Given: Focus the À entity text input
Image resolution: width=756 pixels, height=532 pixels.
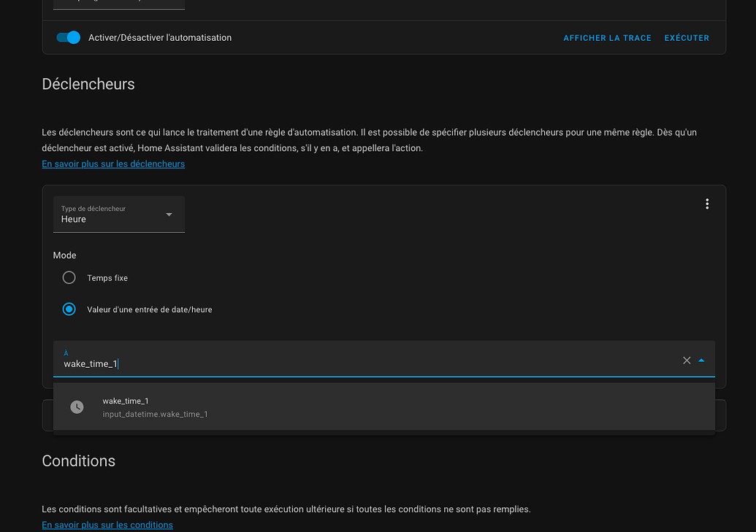Looking at the screenshot, I should click(x=365, y=363).
